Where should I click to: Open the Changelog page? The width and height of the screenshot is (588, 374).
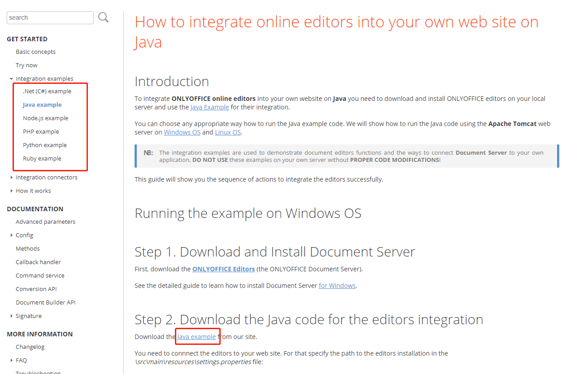pyautogui.click(x=30, y=347)
